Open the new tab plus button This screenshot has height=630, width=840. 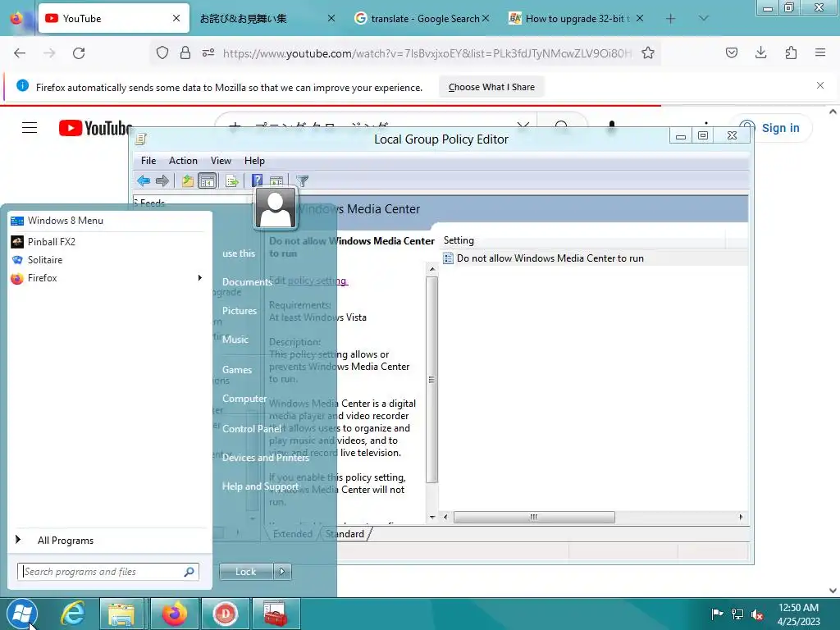(670, 19)
